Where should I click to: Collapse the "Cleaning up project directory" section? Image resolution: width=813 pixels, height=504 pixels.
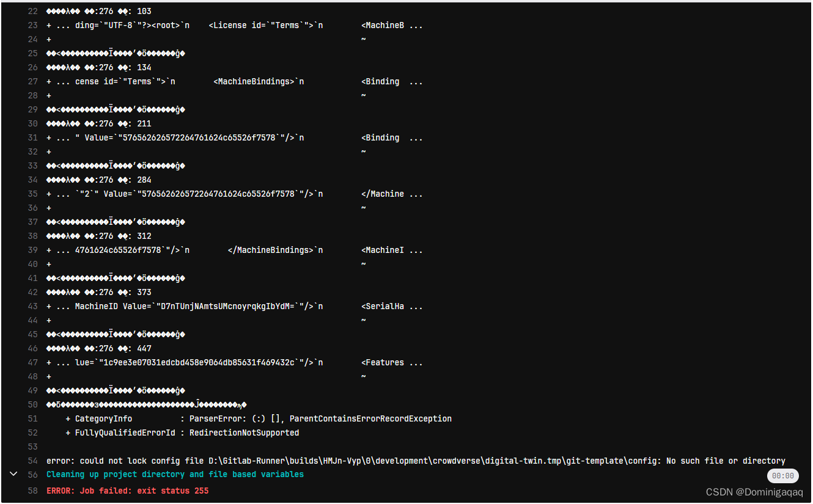point(13,473)
